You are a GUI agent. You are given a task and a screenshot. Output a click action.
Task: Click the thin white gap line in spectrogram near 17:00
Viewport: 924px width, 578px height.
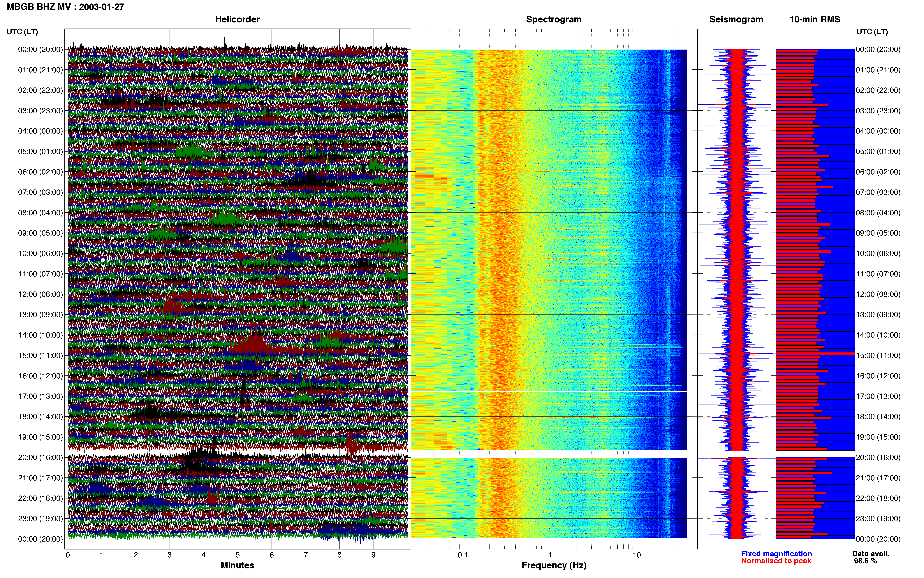coord(549,391)
